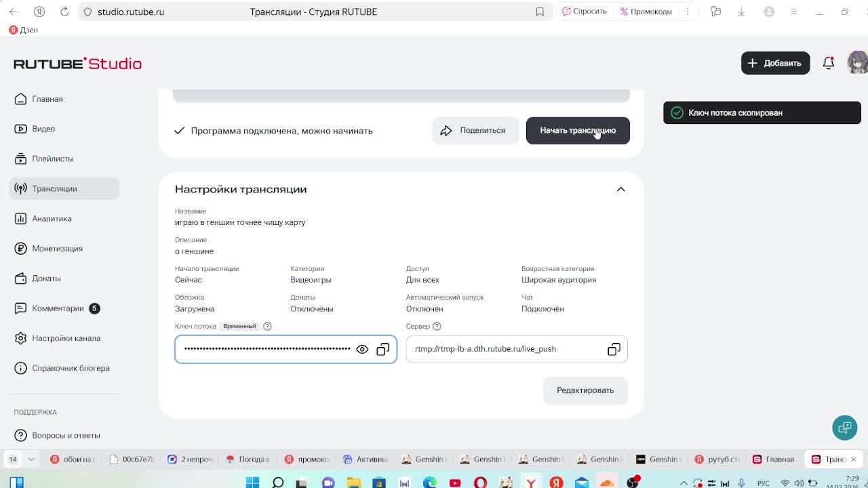Switch to Главная browser tab
The height and width of the screenshot is (488, 868).
[x=773, y=460]
